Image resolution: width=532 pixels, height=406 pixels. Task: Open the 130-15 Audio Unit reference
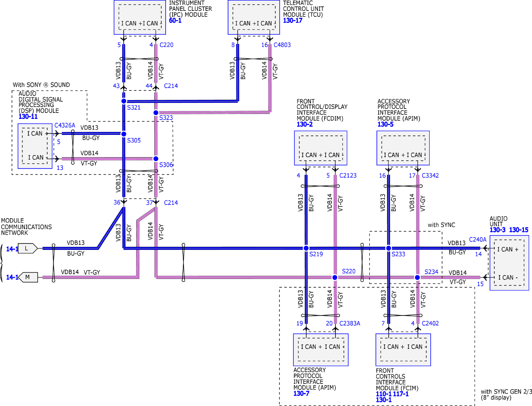pyautogui.click(x=519, y=230)
